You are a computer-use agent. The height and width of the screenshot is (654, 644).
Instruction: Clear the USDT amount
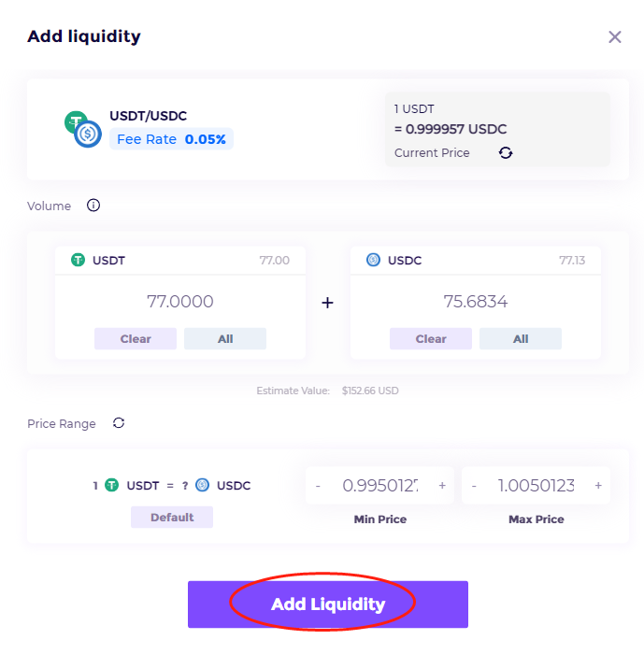tap(136, 339)
